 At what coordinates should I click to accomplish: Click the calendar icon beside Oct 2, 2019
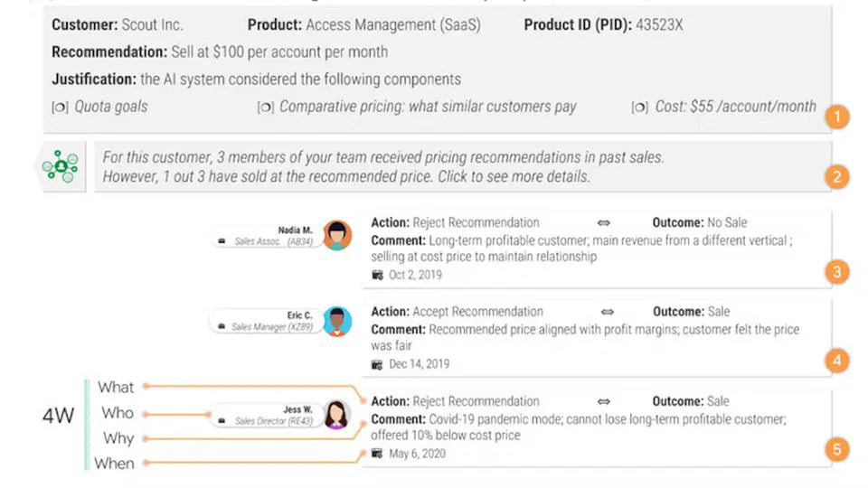377,275
